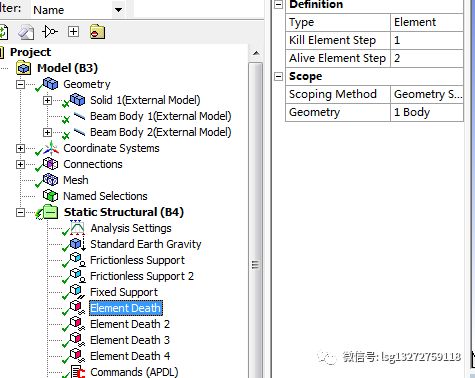Image resolution: width=475 pixels, height=378 pixels.
Task: Click the Commands (APDL) icon
Action: 78,372
